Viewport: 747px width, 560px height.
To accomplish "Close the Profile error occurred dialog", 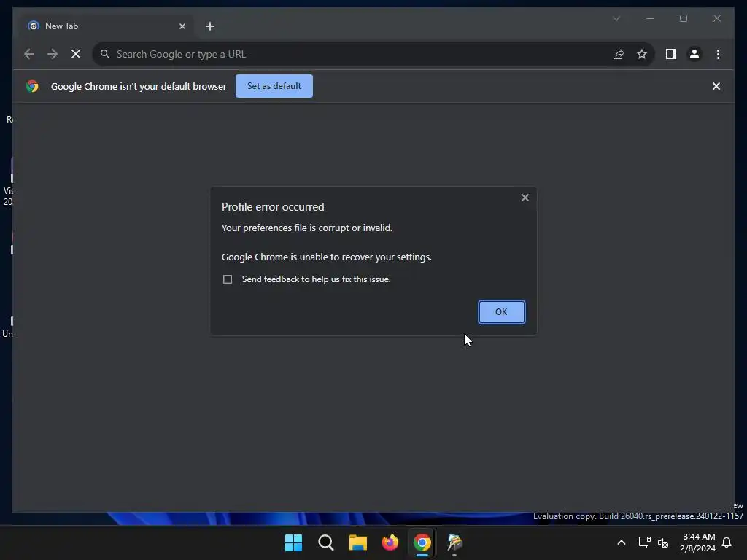I will (x=525, y=198).
